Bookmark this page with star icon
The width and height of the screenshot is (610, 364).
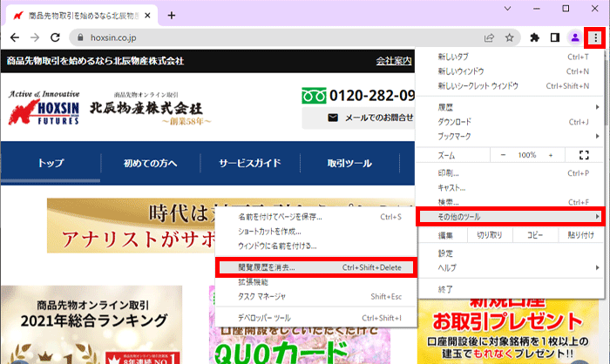point(509,37)
